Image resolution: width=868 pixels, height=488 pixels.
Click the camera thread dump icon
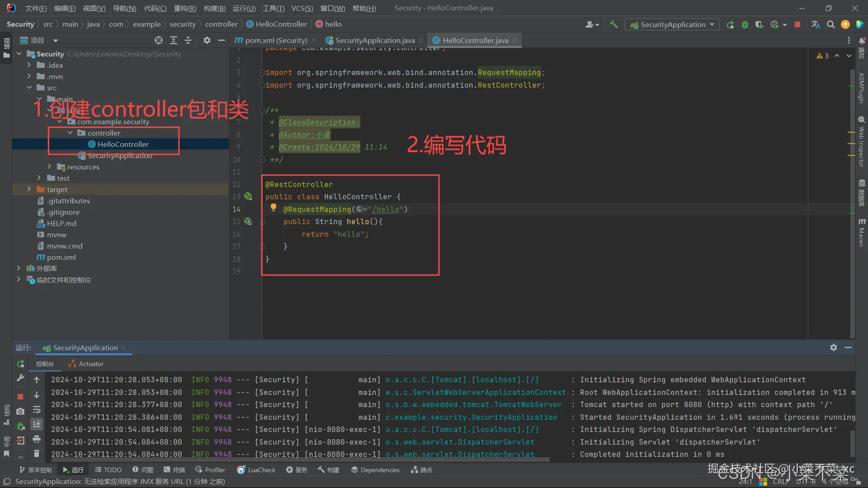[20, 411]
